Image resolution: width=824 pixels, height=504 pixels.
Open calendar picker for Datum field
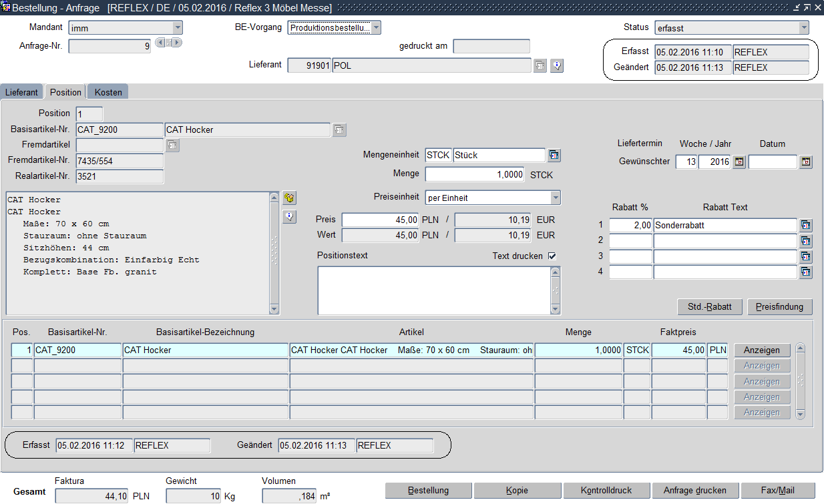806,162
